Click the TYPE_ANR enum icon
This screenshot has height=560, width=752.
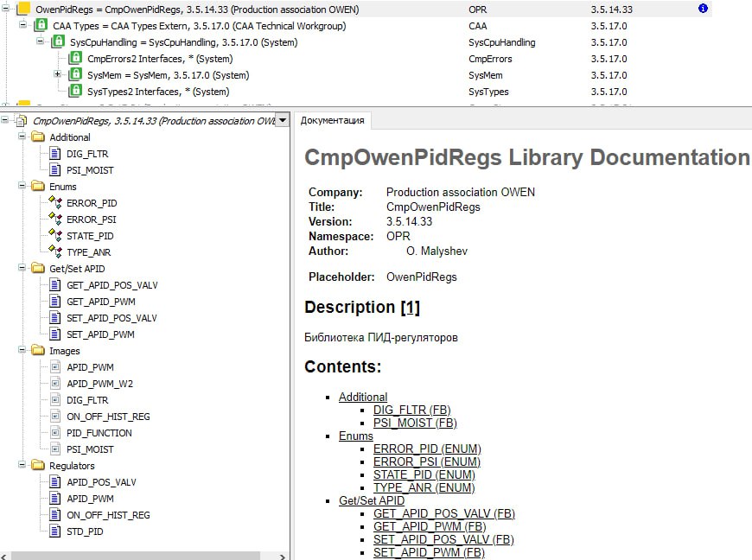click(x=55, y=251)
